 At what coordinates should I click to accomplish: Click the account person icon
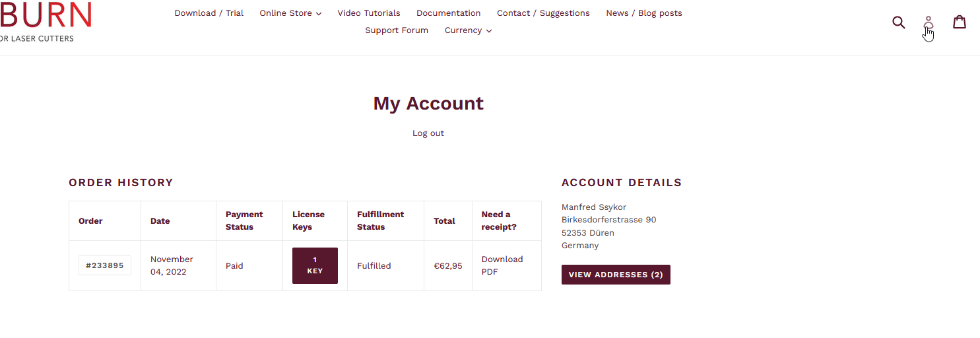[929, 24]
